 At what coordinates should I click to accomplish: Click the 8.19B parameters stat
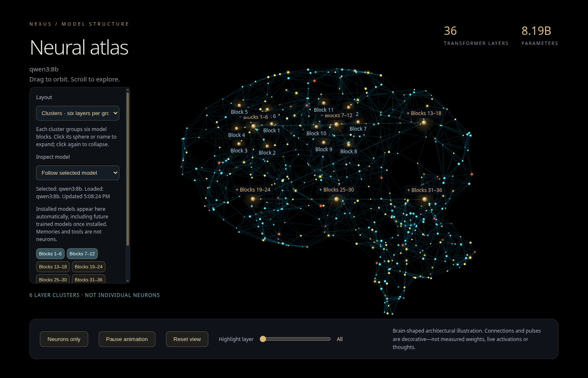540,35
